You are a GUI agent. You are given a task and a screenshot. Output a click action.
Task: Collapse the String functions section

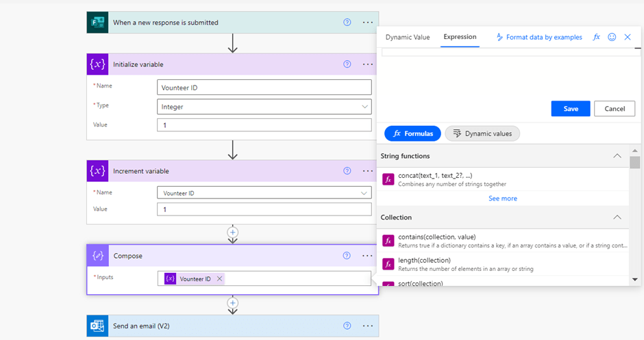pos(617,156)
